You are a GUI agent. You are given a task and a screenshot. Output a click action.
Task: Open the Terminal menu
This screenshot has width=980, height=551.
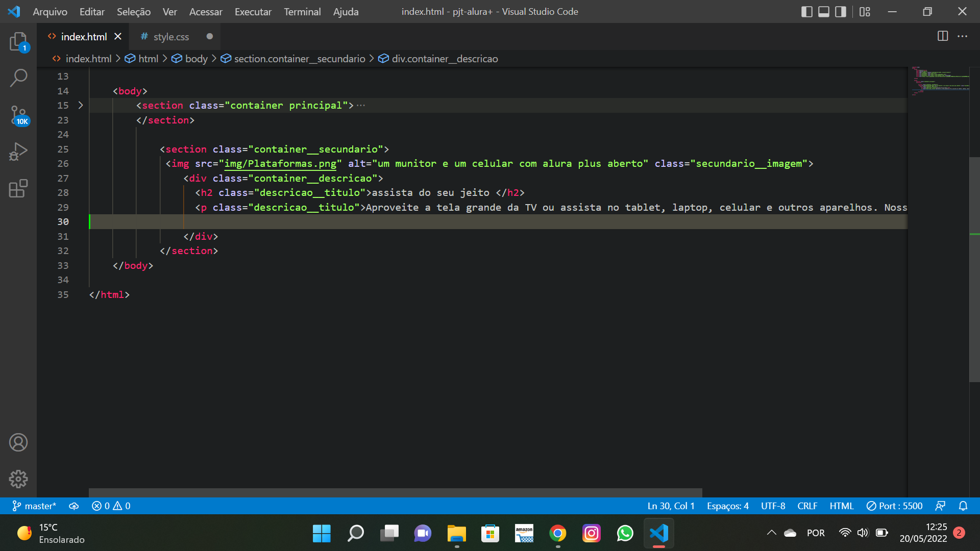click(x=302, y=11)
